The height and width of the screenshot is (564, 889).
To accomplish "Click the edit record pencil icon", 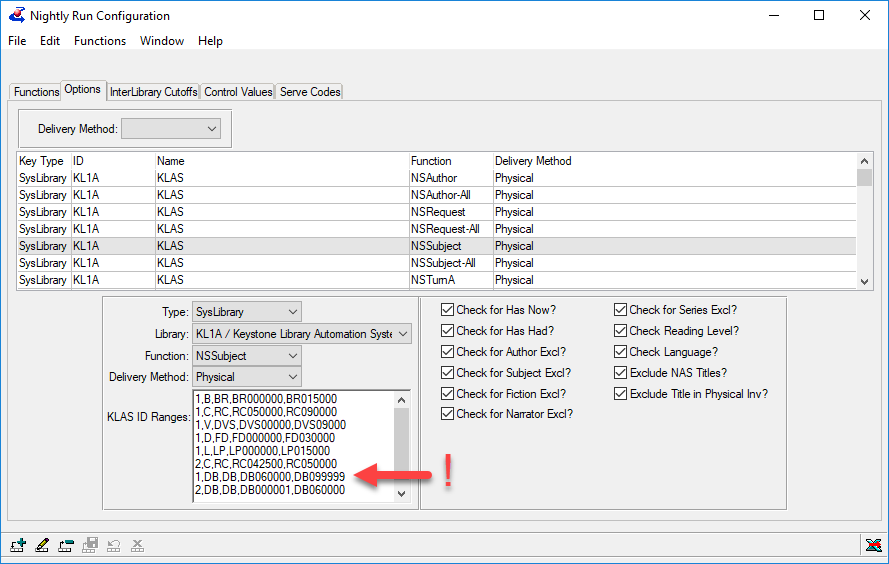I will [42, 545].
